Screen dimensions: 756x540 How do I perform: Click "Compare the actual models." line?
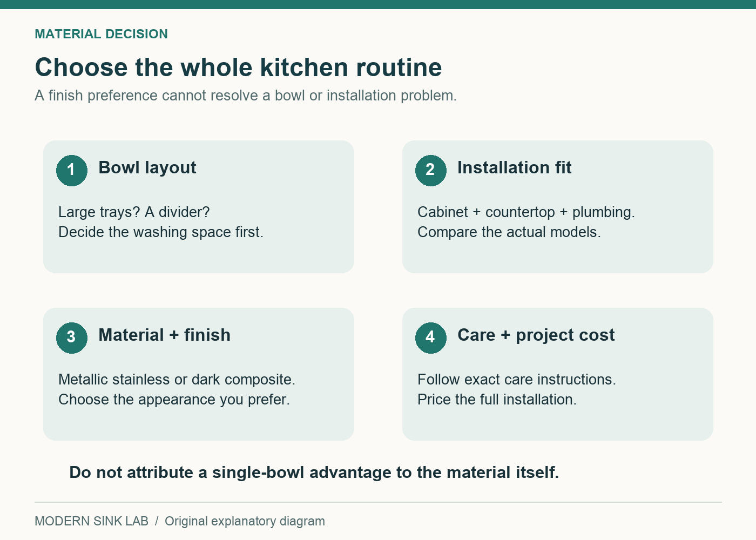[509, 232]
